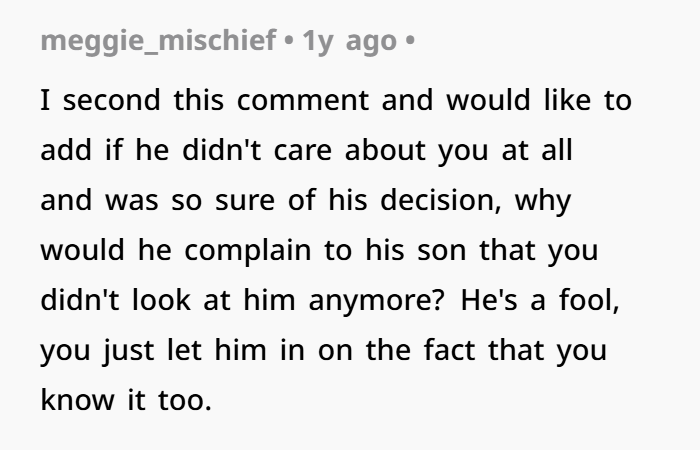Click the word "anymore?" in the comment

click(377, 301)
